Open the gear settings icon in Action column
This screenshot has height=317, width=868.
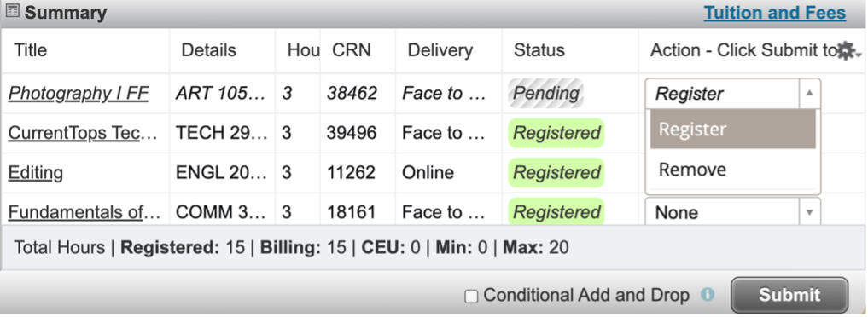pyautogui.click(x=848, y=51)
